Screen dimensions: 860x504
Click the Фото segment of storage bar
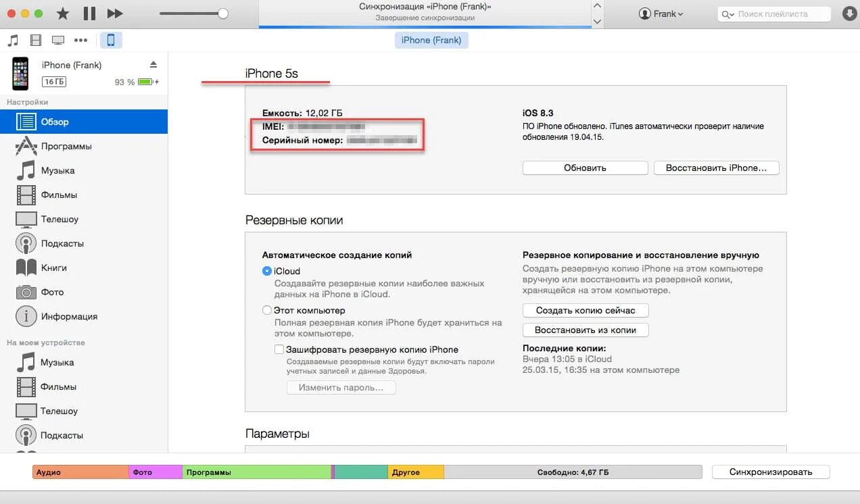[156, 472]
